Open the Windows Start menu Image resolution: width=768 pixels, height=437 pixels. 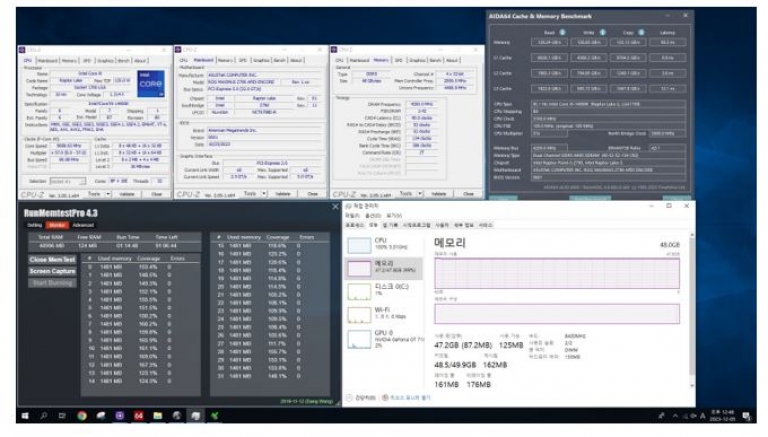25,415
